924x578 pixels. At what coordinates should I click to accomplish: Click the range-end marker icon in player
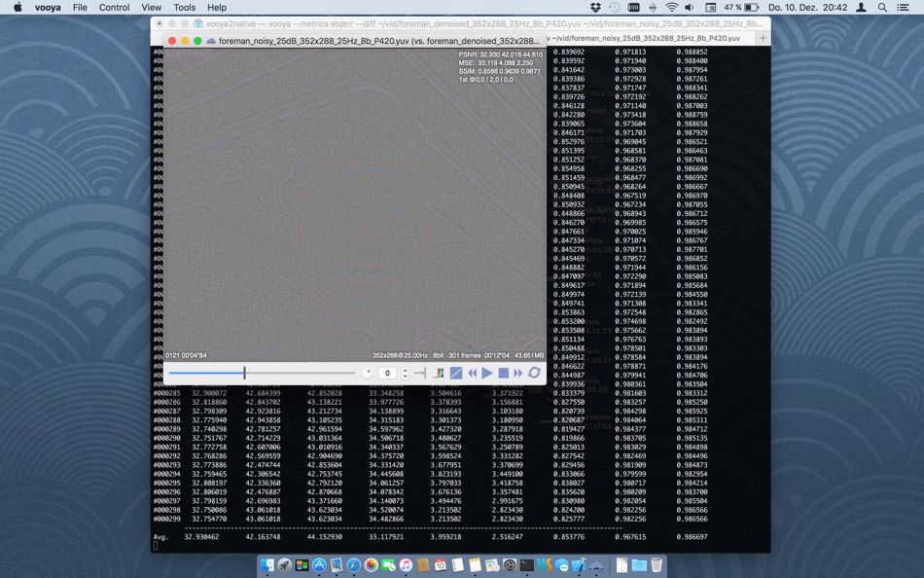coord(420,373)
